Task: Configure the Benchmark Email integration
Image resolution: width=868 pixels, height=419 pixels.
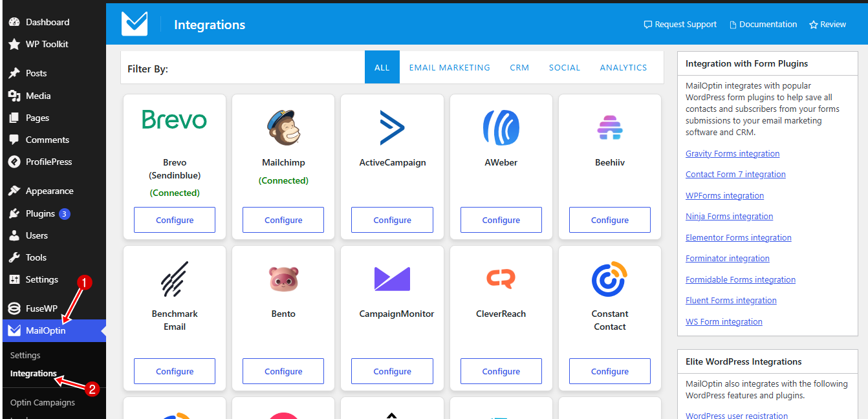Action: tap(175, 371)
